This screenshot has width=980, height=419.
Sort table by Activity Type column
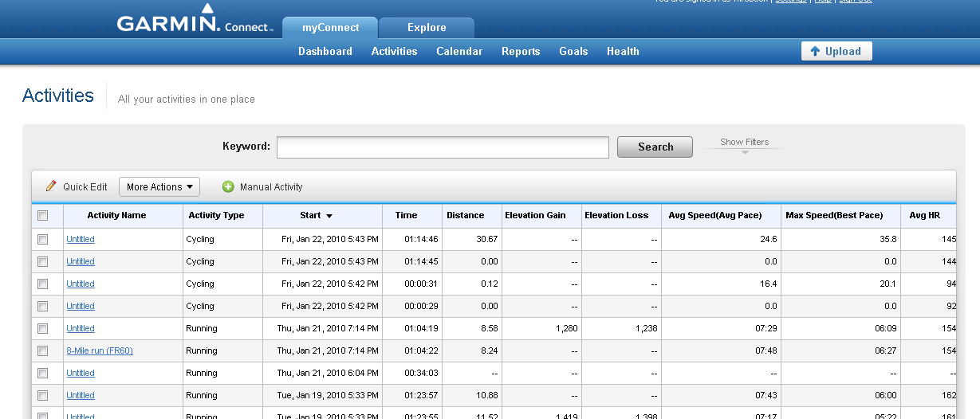[x=216, y=215]
